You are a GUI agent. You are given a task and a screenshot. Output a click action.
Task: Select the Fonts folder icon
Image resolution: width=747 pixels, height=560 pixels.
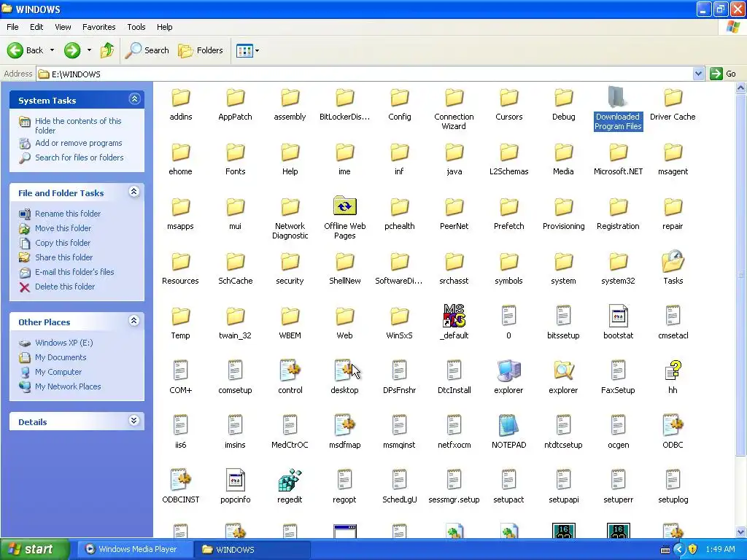coord(236,152)
